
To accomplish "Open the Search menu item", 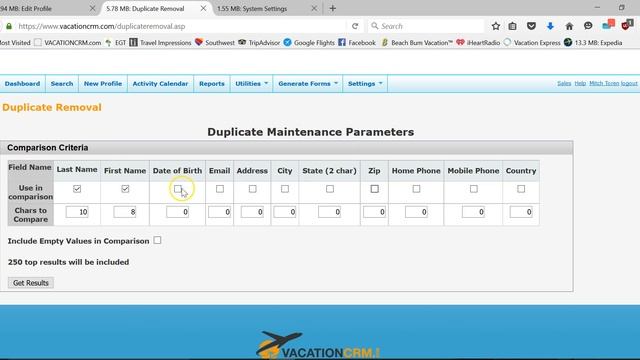I will (62, 84).
